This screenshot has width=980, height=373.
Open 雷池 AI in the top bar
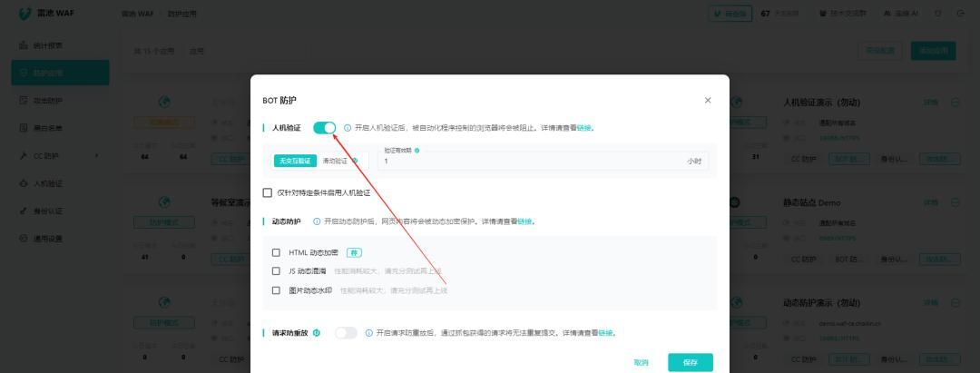coord(900,13)
